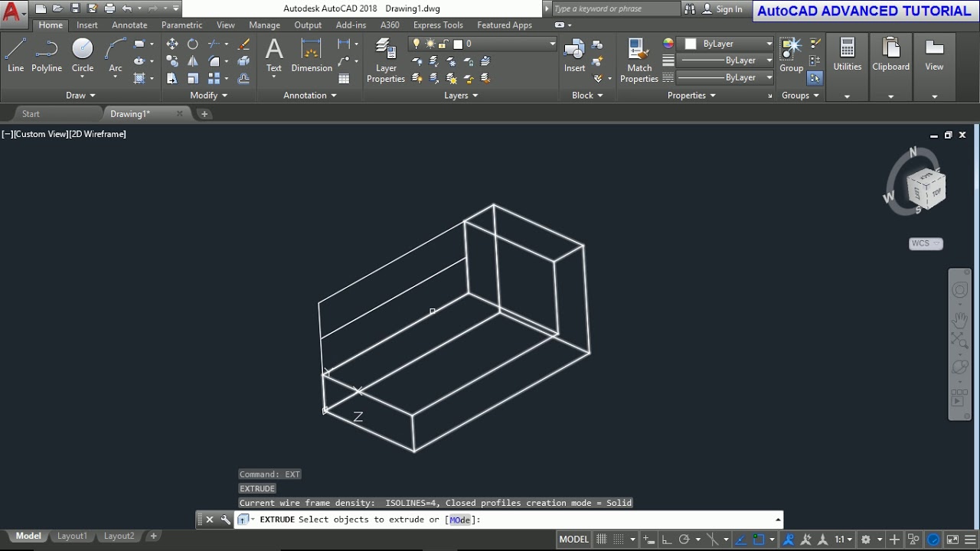Click the Insert block icon
The image size is (980, 551).
coord(575,55)
